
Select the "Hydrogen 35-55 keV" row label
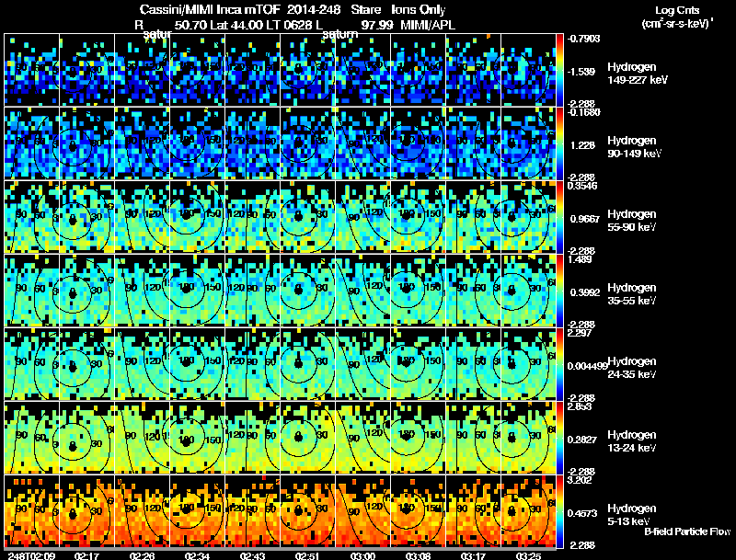coord(632,294)
